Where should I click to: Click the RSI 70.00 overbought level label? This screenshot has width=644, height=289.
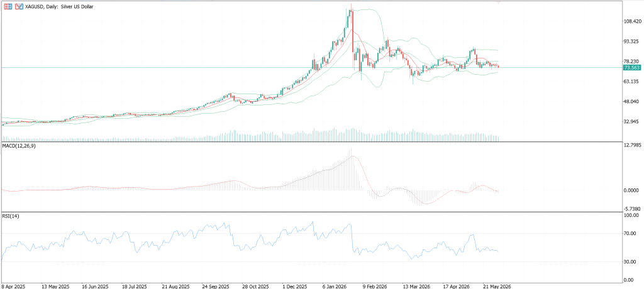(630, 234)
